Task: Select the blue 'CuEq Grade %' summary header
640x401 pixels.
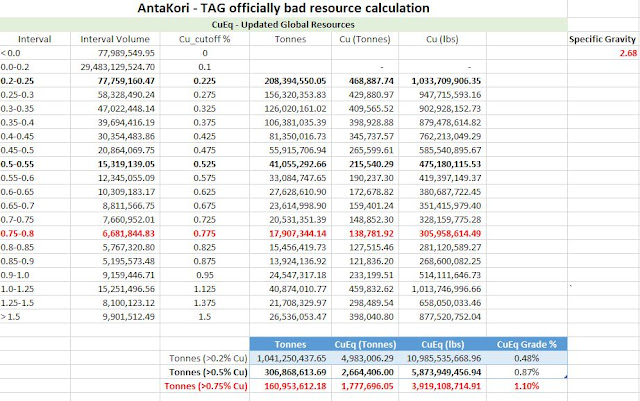Action: click(x=527, y=344)
